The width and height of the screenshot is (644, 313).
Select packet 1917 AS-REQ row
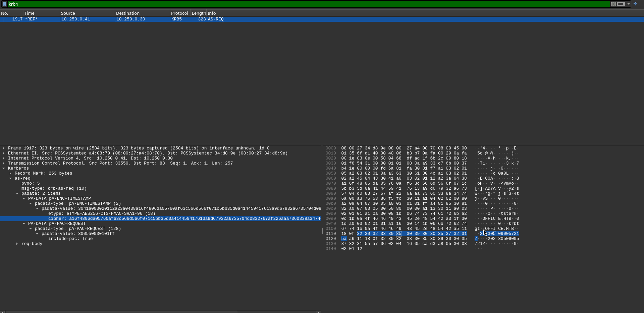(x=322, y=19)
